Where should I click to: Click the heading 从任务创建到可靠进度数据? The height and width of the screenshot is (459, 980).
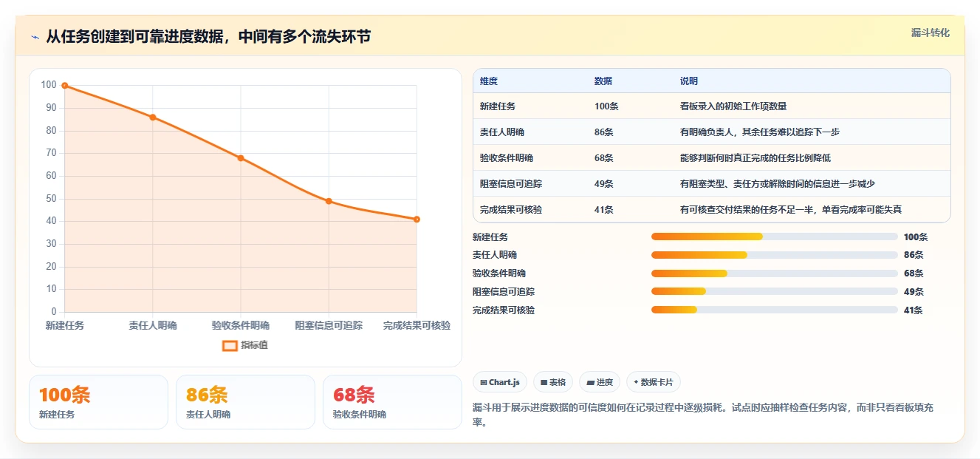tap(208, 37)
